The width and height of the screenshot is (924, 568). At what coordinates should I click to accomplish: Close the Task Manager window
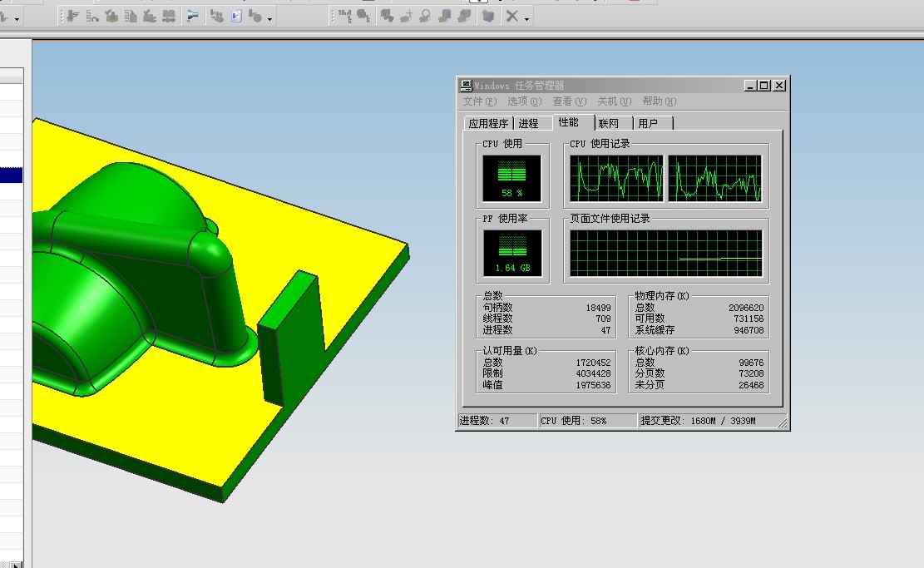[779, 86]
